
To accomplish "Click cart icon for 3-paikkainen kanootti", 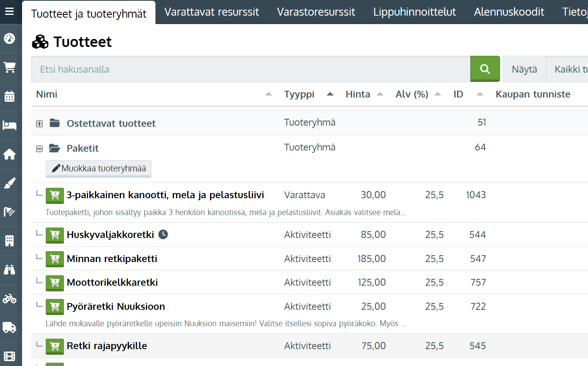I will (55, 195).
